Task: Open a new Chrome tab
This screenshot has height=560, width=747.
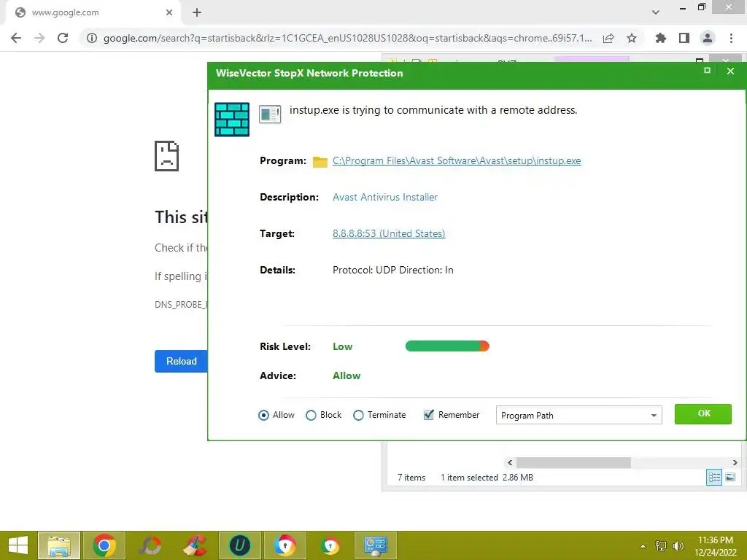Action: pyautogui.click(x=197, y=13)
